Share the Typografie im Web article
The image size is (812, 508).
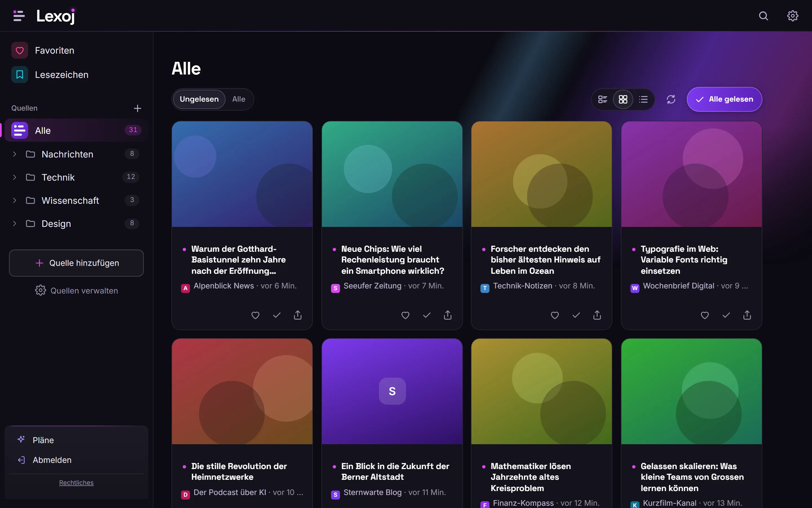(x=747, y=315)
